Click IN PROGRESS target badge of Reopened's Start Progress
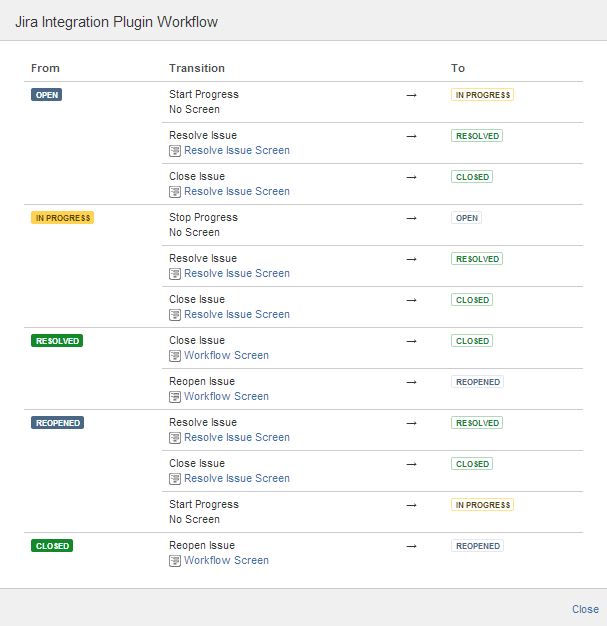This screenshot has height=626, width=607. (x=482, y=505)
